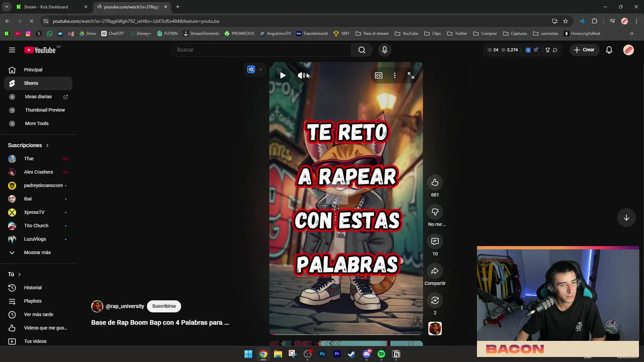Open Steam from the taskbar

[x=352, y=354]
